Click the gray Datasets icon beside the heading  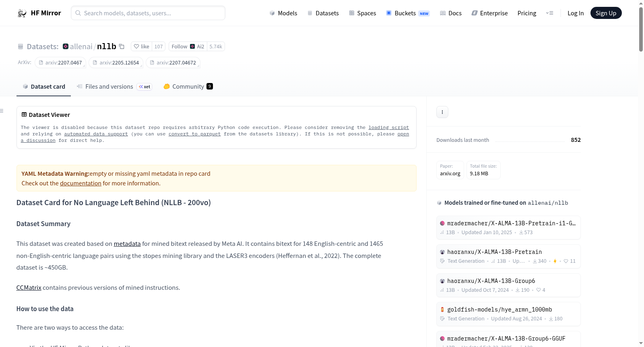coord(21,47)
